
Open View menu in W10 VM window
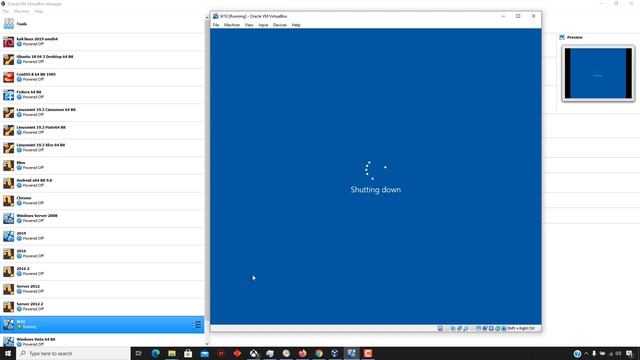click(x=249, y=25)
